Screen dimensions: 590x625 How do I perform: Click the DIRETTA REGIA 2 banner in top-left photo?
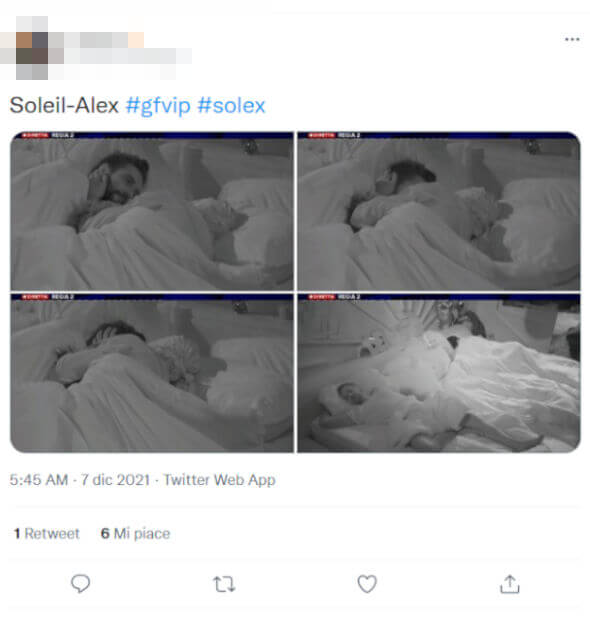[48, 136]
